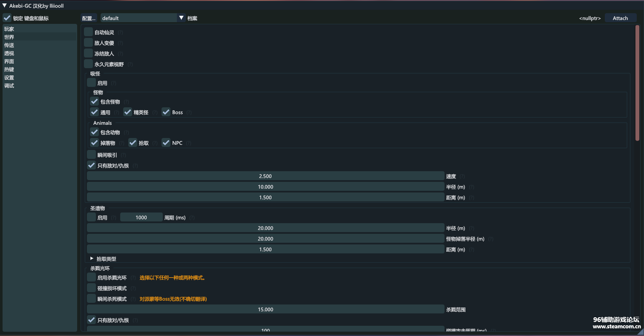Click the help marker beside 怪物掉落半径 (m)
Image resolution: width=644 pixels, height=336 pixels.
point(491,239)
